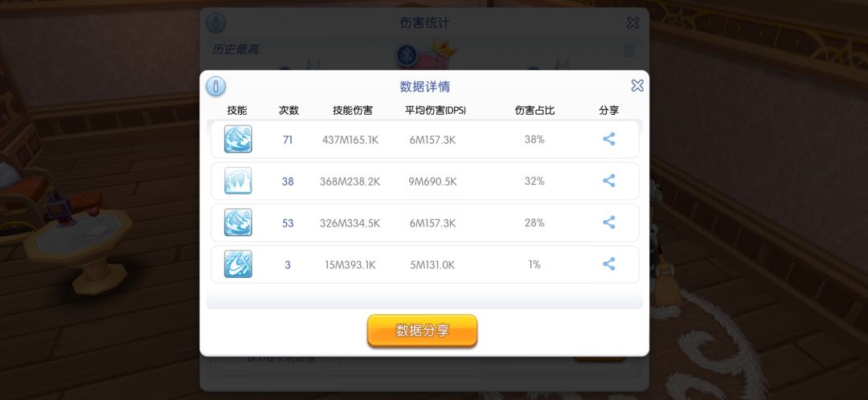Click DPS value 9M690.5K
This screenshot has width=868, height=400.
tap(432, 182)
